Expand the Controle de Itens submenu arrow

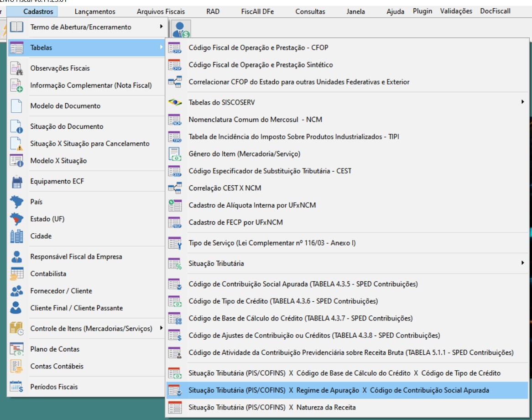pos(161,328)
